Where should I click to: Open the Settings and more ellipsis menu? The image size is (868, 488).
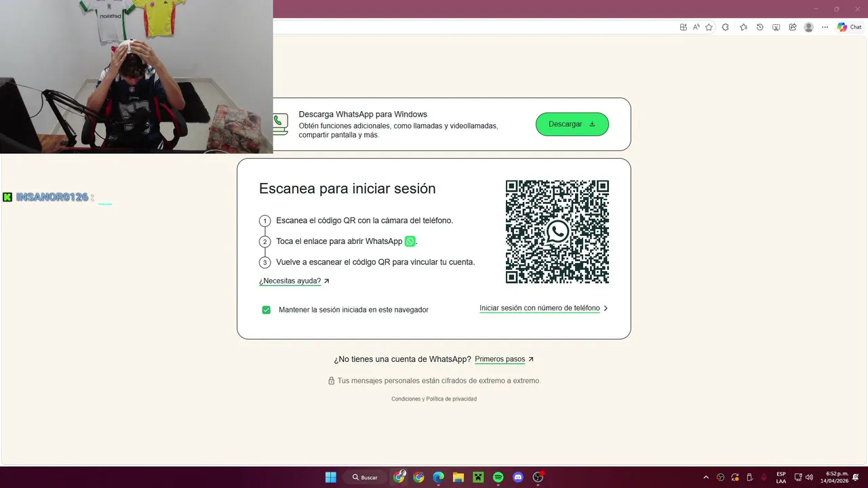825,27
